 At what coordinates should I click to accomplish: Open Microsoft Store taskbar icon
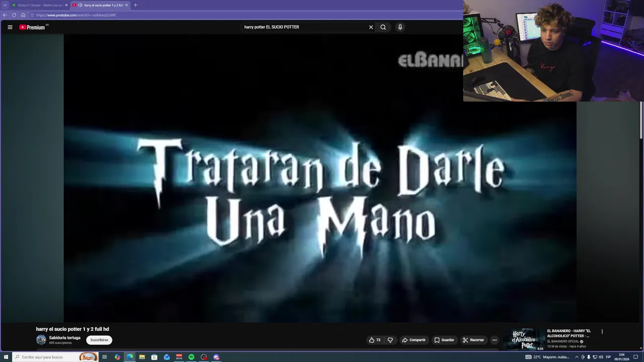[154, 357]
